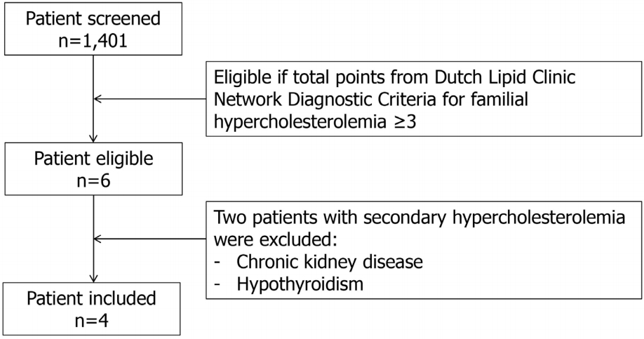This screenshot has width=644, height=339.
Task: Select the Patient eligible n=6 box
Action: (93, 169)
